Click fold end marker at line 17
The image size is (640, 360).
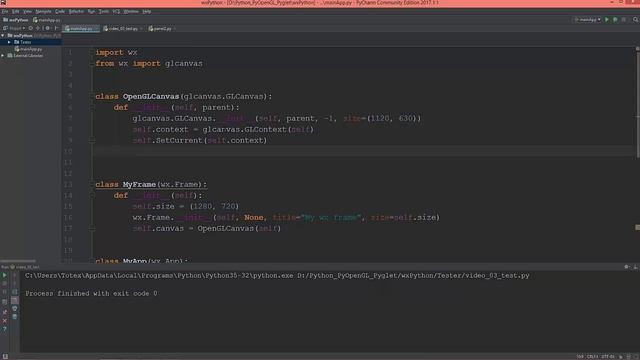pyautogui.click(x=92, y=229)
